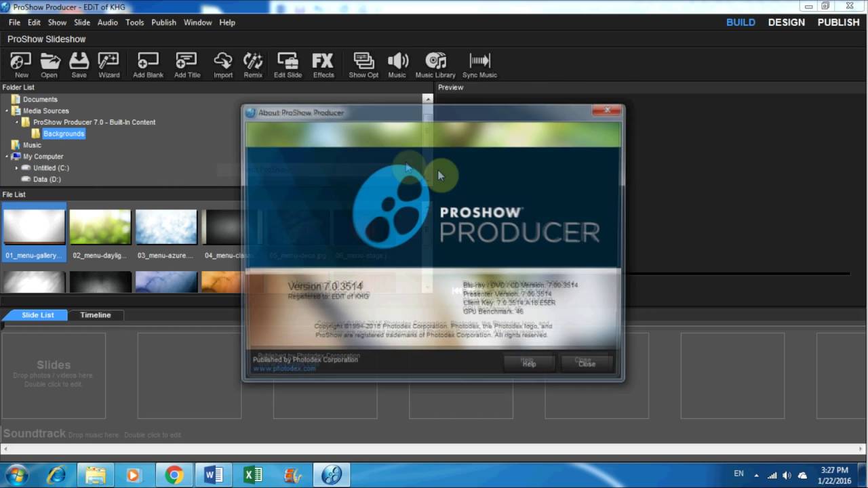Screen dimensions: 868x488
Task: Open the Tools menu
Action: pyautogui.click(x=134, y=22)
